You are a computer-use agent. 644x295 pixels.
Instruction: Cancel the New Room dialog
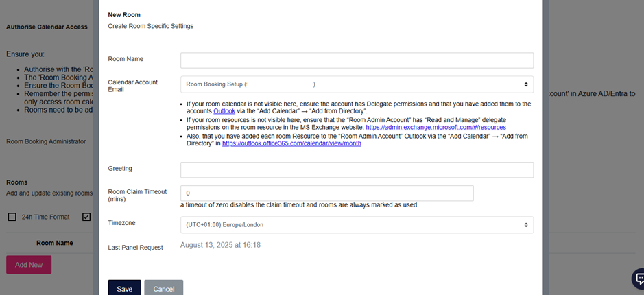[164, 288]
